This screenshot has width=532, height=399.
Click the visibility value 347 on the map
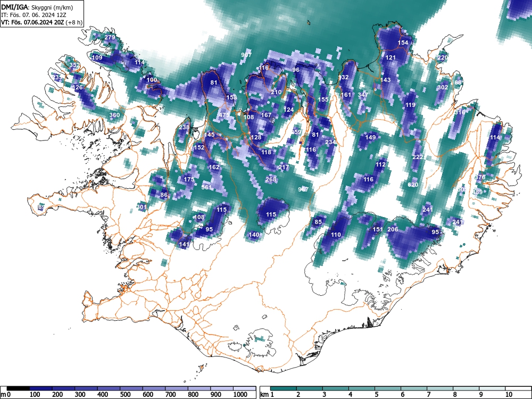[x=363, y=94]
